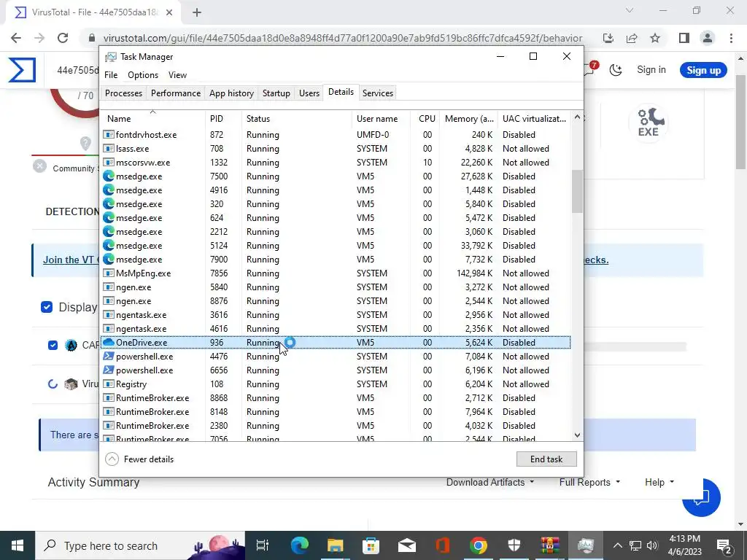747x560 pixels.
Task: Click the Join the VT link
Action: 71,260
